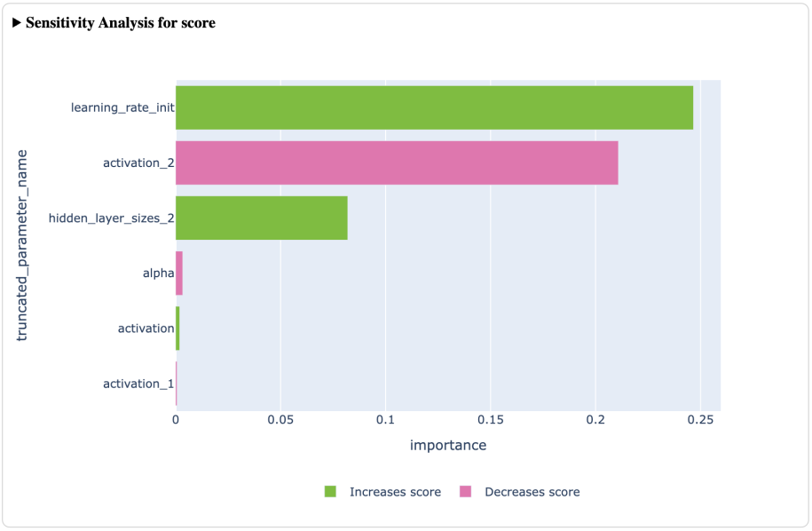Toggle the "Decreases score" legend label

pyautogui.click(x=532, y=492)
